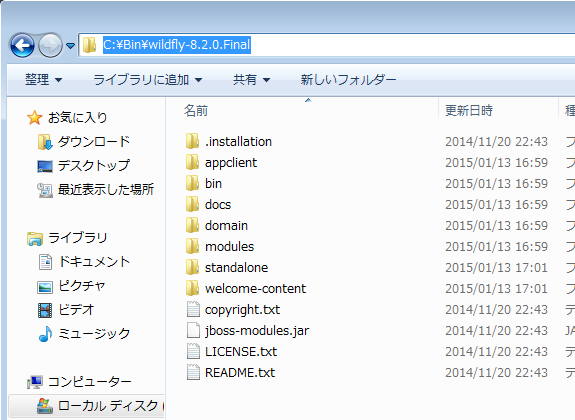The image size is (575, 420).
Task: Click the README.txt file icon
Action: pos(193,372)
